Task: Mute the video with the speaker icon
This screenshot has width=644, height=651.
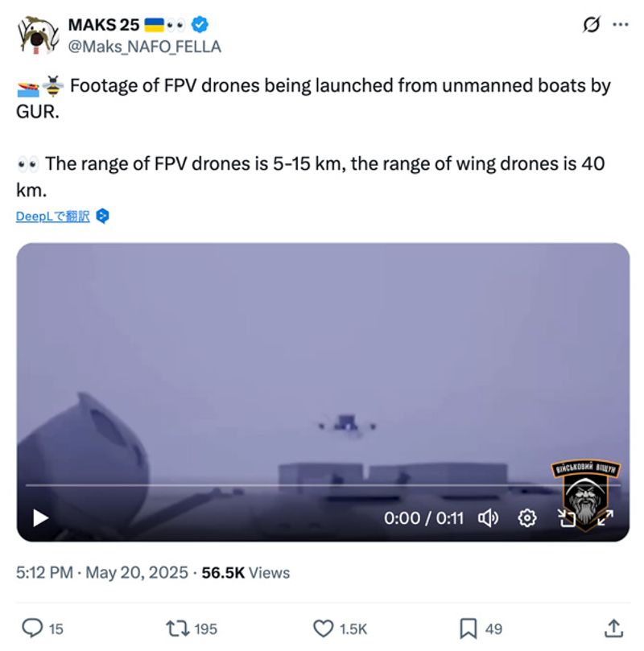Action: tap(488, 518)
